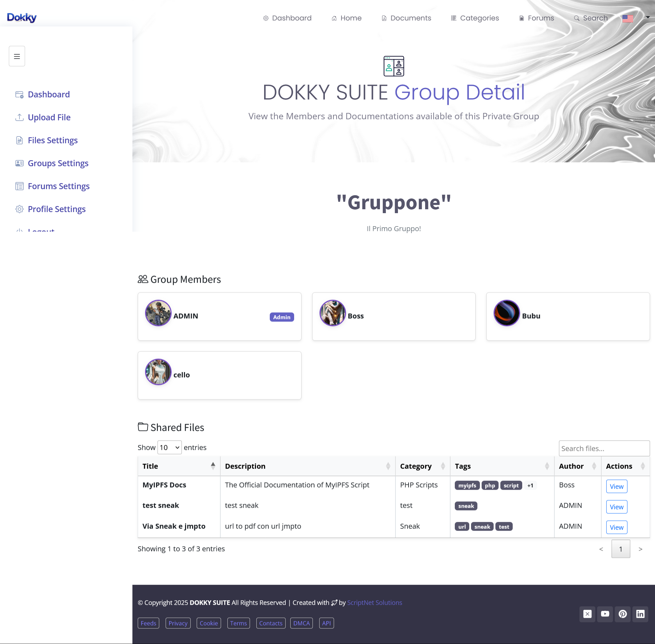Go to next page of table
The image size is (655, 644).
pyautogui.click(x=640, y=549)
